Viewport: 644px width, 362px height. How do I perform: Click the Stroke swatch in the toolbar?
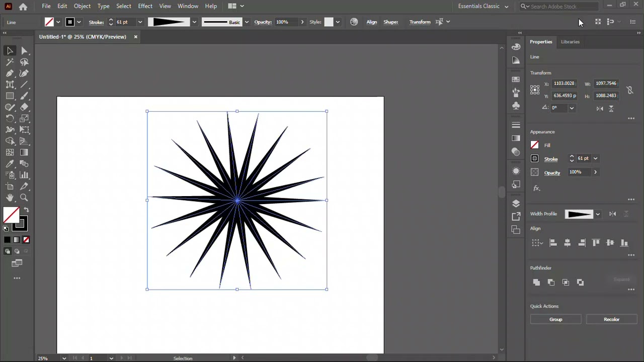coord(21,223)
